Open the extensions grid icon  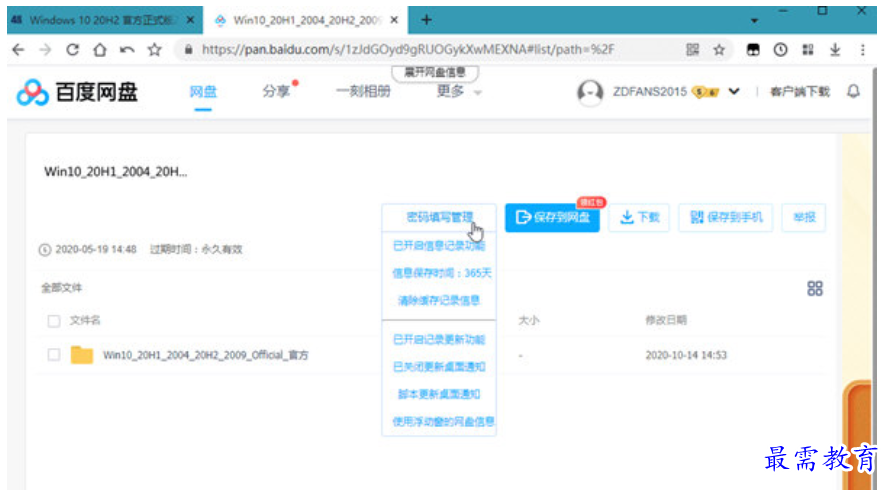pyautogui.click(x=807, y=50)
